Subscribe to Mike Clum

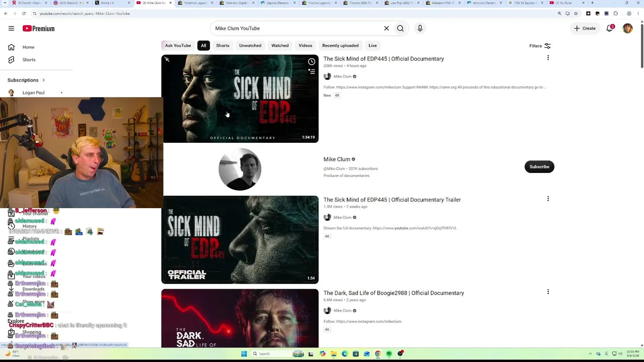click(x=539, y=167)
